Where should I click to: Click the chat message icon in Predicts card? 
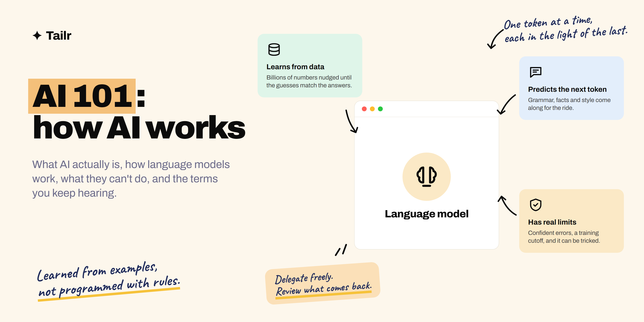pyautogui.click(x=536, y=72)
